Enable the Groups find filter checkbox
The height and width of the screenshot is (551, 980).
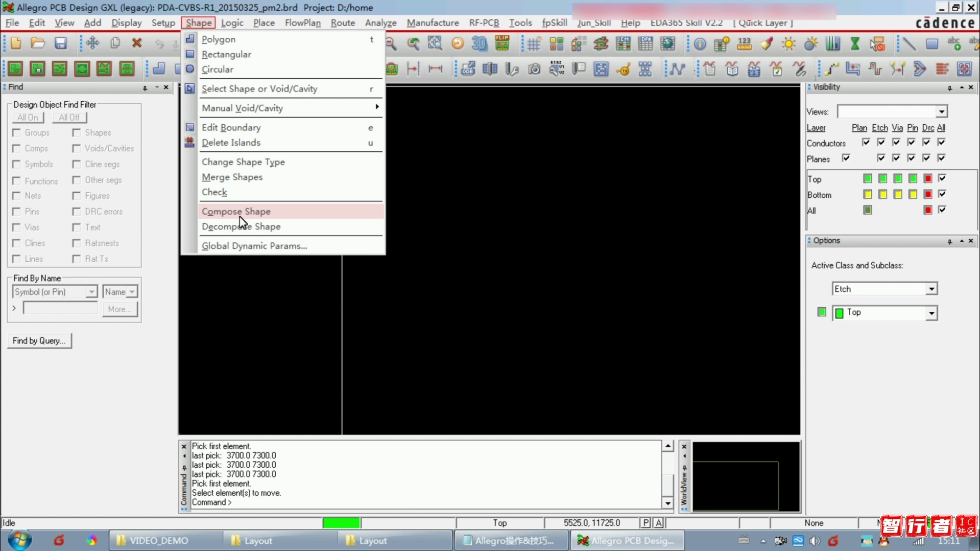[x=17, y=133]
